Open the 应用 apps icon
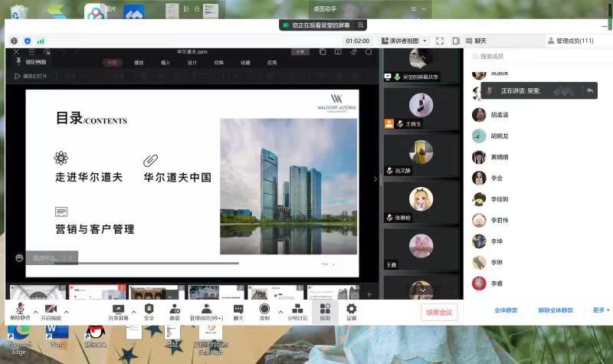 [325, 310]
